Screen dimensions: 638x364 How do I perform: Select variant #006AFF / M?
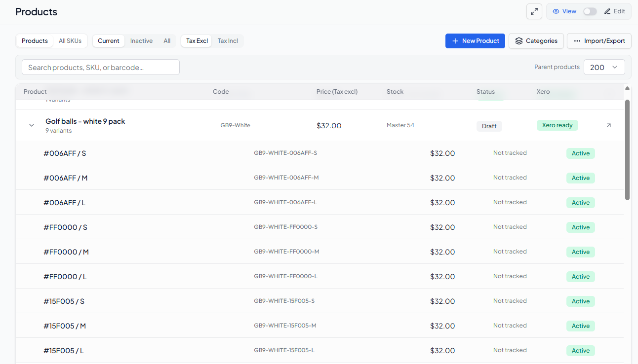tap(66, 178)
